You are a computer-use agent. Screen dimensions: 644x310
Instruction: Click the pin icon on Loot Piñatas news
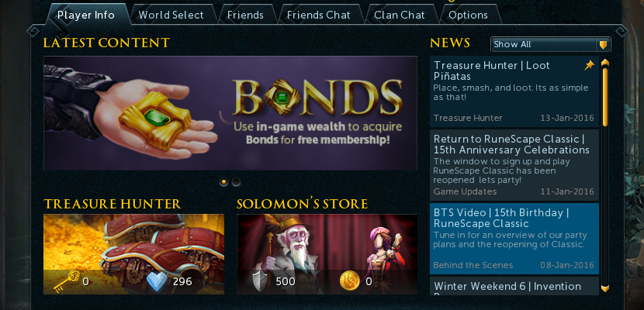click(x=590, y=65)
